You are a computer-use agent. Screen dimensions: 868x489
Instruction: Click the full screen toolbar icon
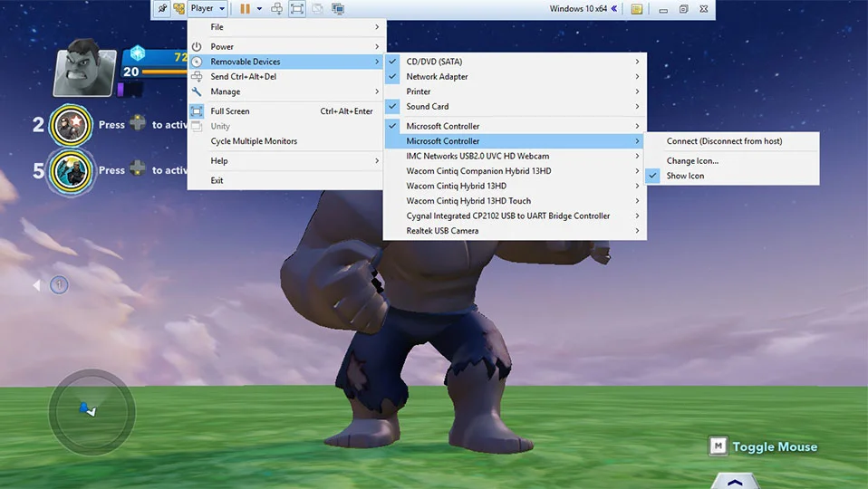coord(297,9)
